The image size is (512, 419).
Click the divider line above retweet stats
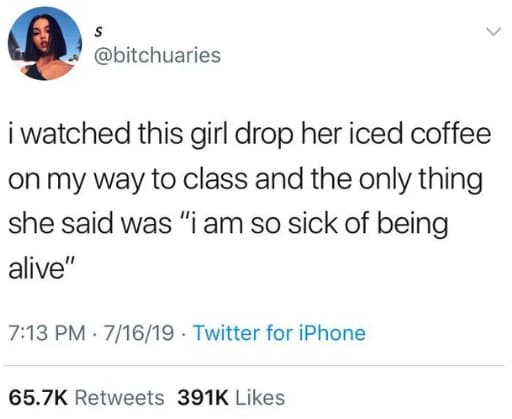253,365
